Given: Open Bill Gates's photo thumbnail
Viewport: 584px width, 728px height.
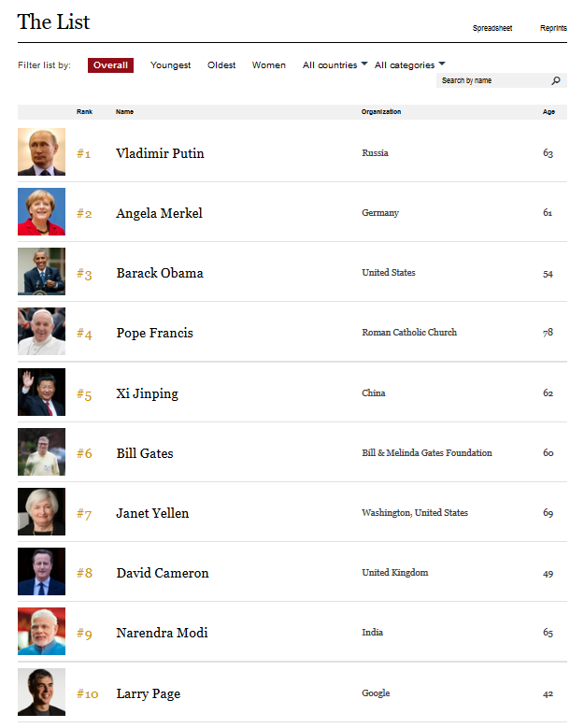Looking at the screenshot, I should [x=41, y=452].
